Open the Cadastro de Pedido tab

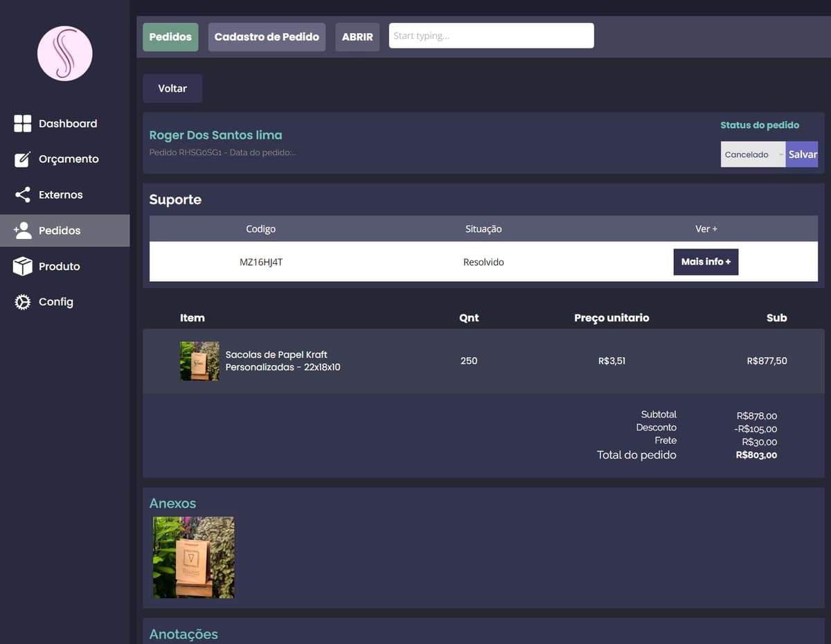click(267, 37)
